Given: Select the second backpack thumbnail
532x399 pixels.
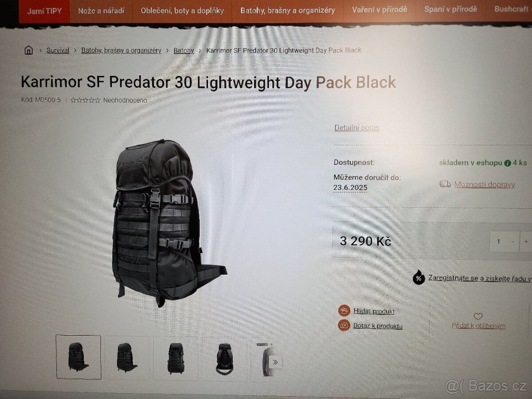Looking at the screenshot, I should coord(127,357).
